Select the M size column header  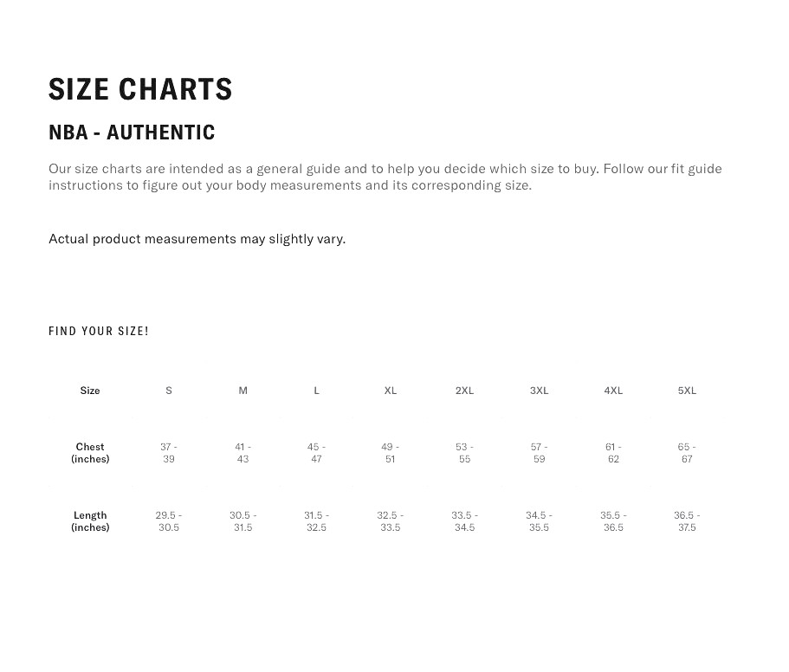(243, 391)
